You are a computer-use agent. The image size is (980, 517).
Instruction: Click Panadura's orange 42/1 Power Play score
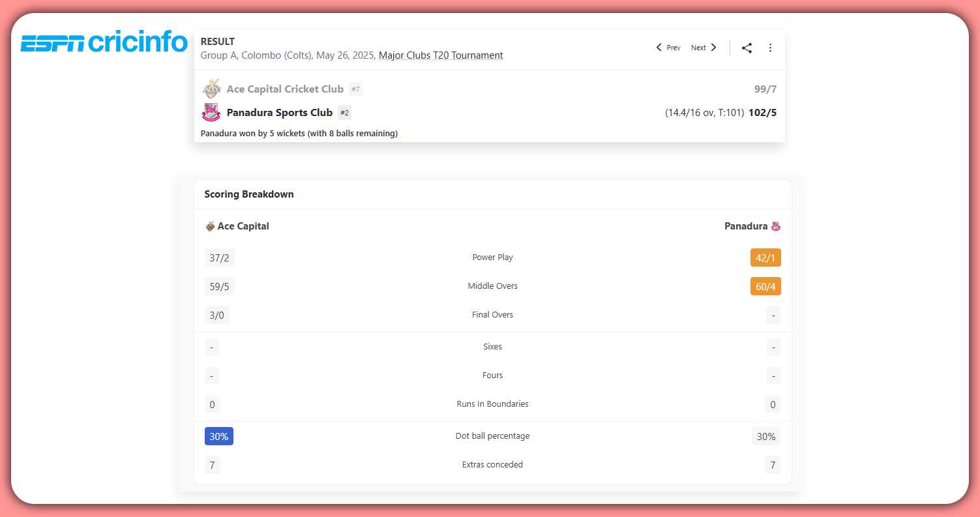click(x=765, y=258)
